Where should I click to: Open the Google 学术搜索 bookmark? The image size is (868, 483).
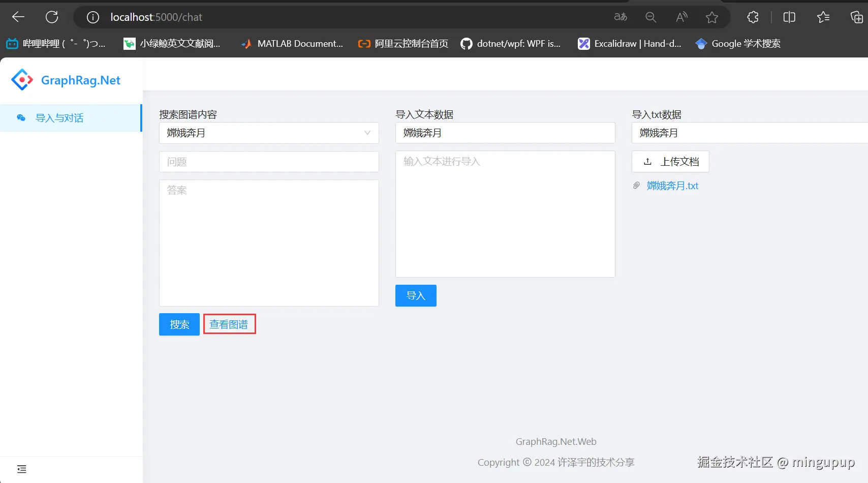click(738, 44)
